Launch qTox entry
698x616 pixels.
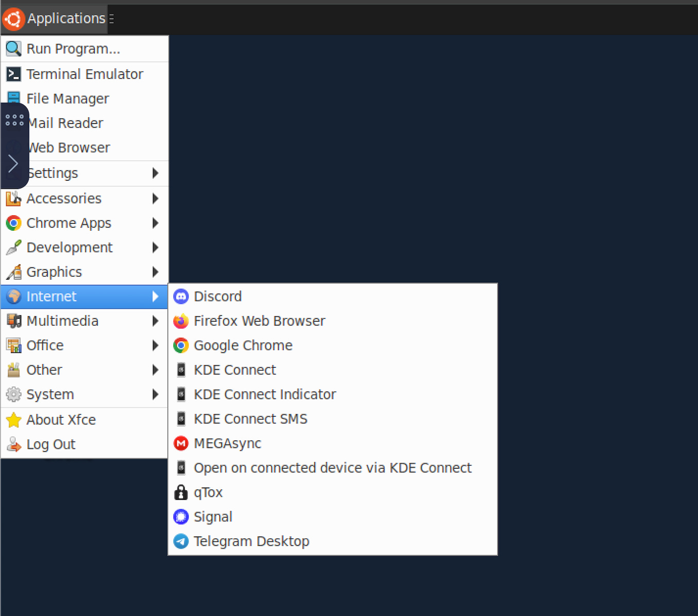click(x=333, y=492)
